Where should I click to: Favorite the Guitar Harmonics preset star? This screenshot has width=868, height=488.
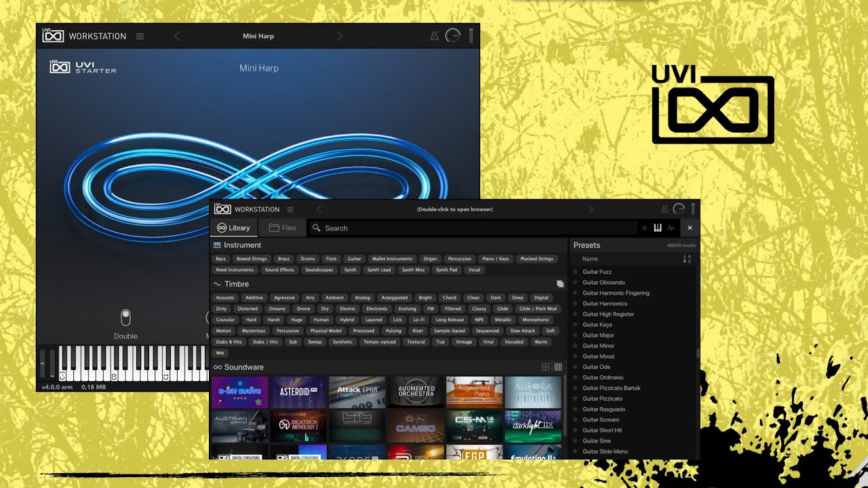pos(576,304)
